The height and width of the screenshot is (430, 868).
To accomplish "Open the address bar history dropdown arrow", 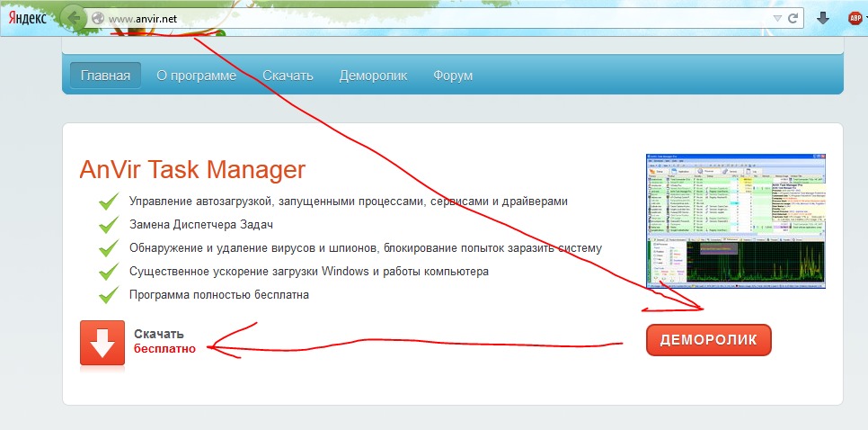I will point(777,18).
